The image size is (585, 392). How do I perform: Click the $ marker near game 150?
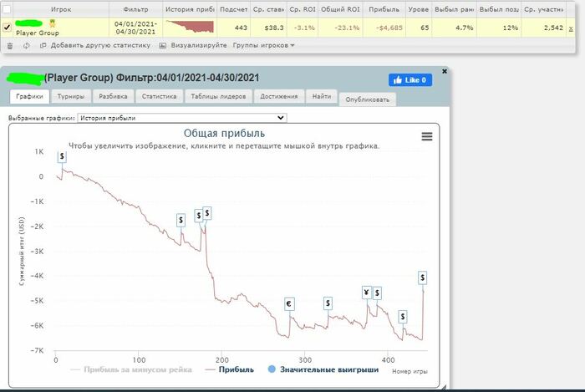[x=181, y=221]
